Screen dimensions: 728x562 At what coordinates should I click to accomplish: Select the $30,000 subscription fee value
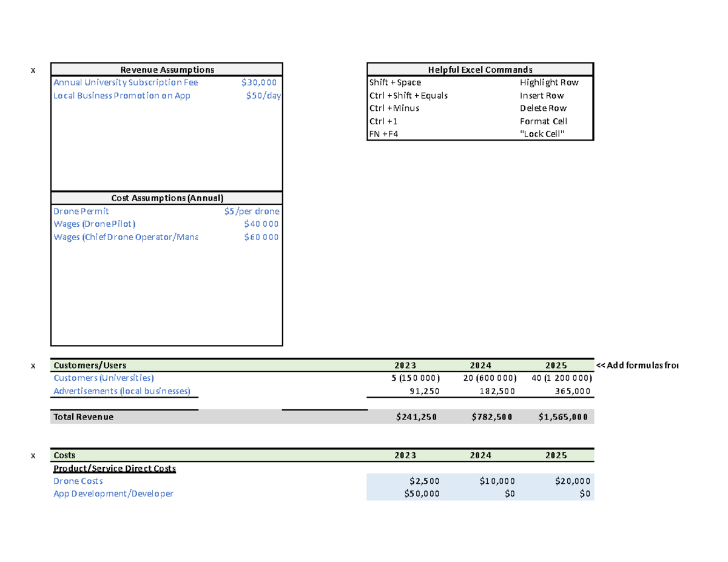pyautogui.click(x=258, y=82)
